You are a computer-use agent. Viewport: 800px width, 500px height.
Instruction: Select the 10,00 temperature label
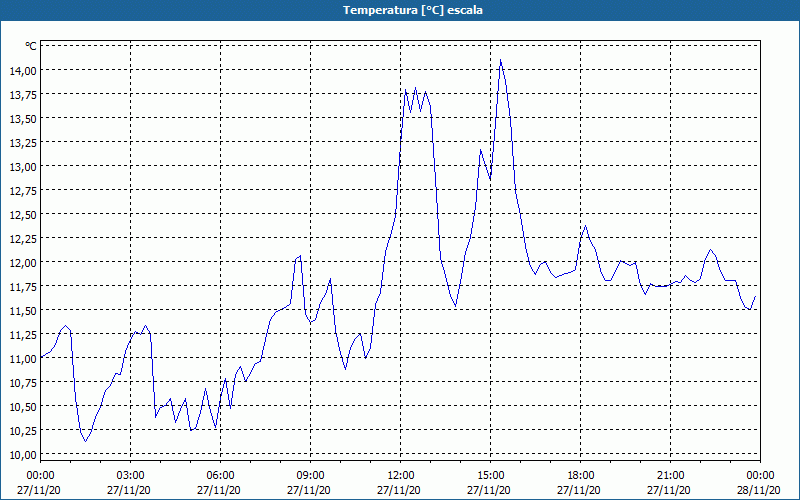click(x=23, y=455)
